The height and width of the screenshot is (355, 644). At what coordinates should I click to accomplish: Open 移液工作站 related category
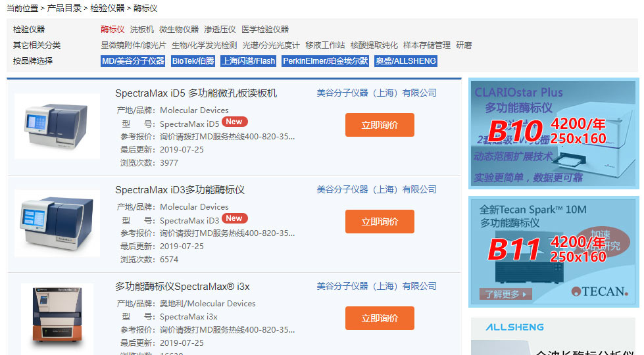tap(325, 45)
